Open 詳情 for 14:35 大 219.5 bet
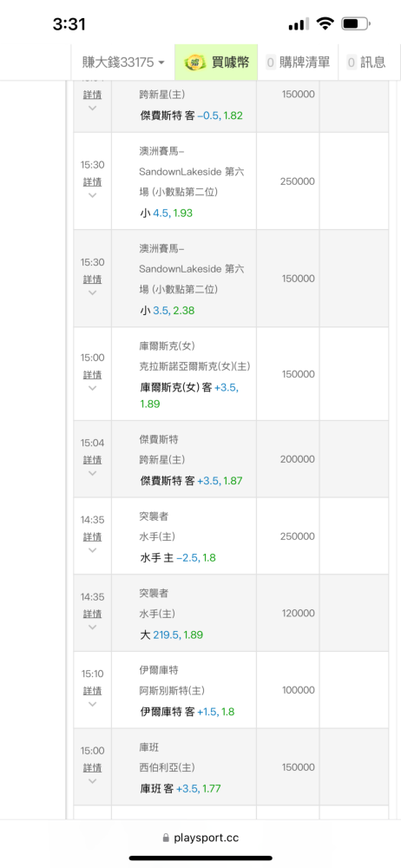This screenshot has width=401, height=868. coord(93,614)
